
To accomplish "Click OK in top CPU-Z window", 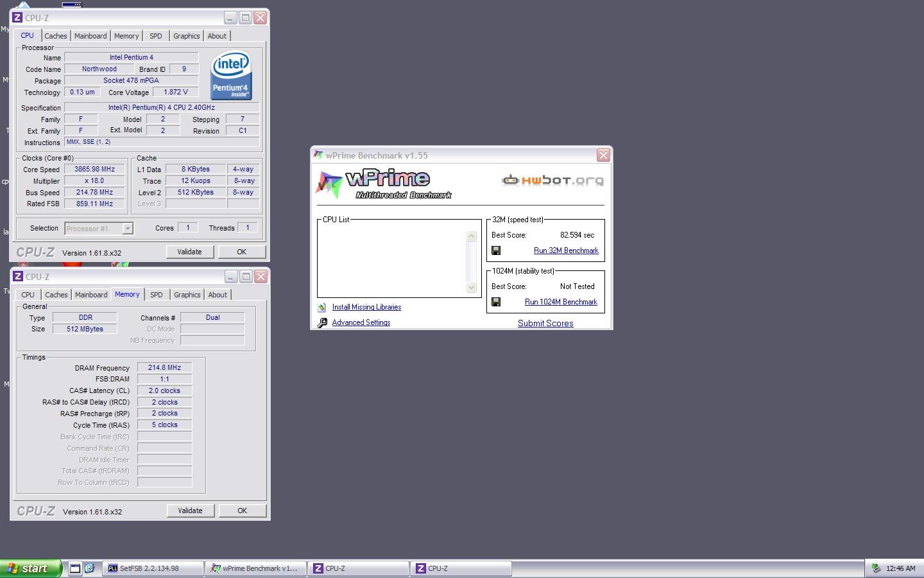I will 242,252.
